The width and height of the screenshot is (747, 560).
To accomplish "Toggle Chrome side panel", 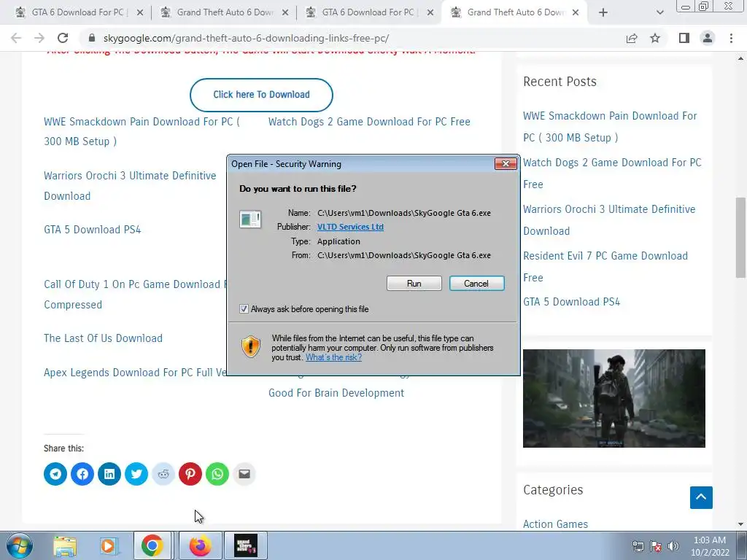I will [x=684, y=38].
